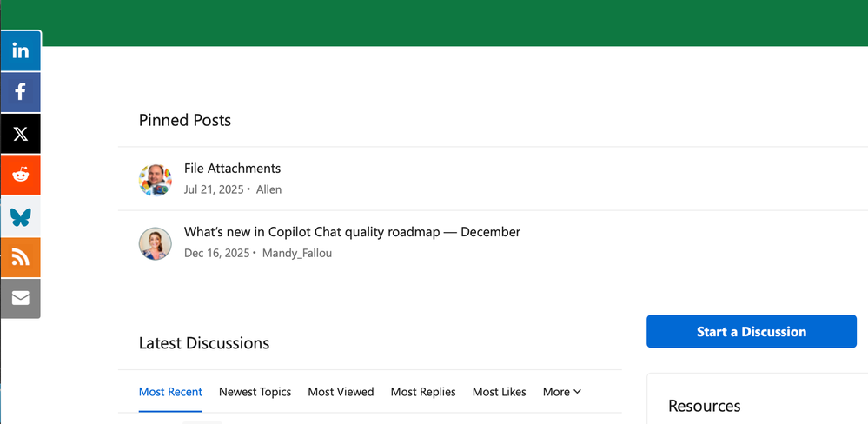Switch to the Newest Topics tab
The image size is (868, 424).
[x=255, y=392]
